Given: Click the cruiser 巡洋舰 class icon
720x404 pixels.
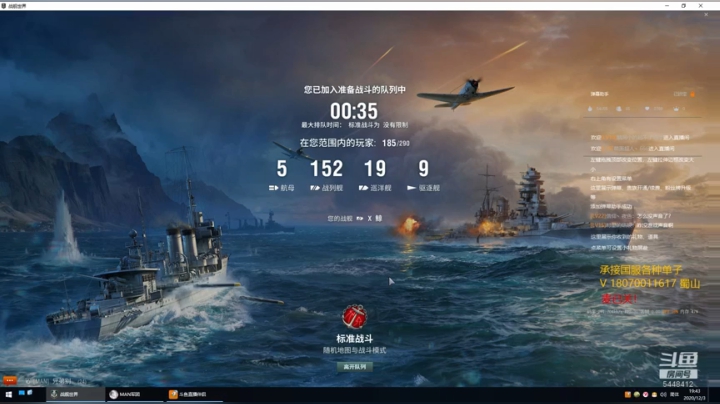Looking at the screenshot, I should 363,188.
